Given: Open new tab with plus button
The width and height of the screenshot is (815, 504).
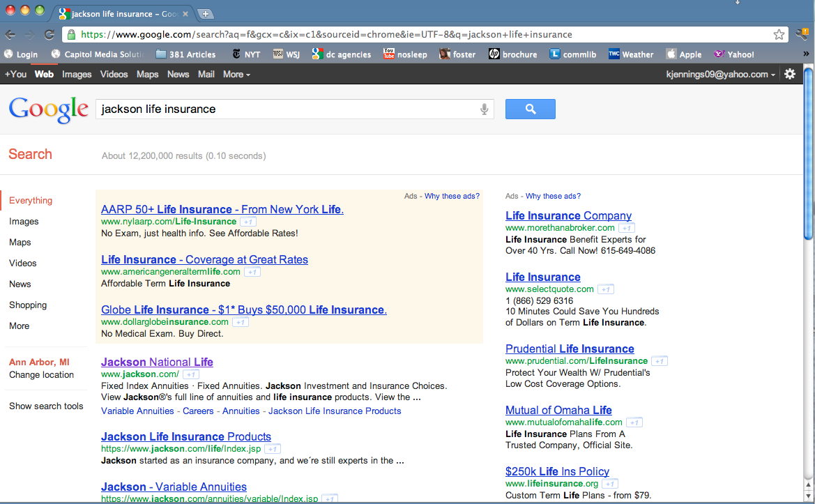Looking at the screenshot, I should [205, 14].
